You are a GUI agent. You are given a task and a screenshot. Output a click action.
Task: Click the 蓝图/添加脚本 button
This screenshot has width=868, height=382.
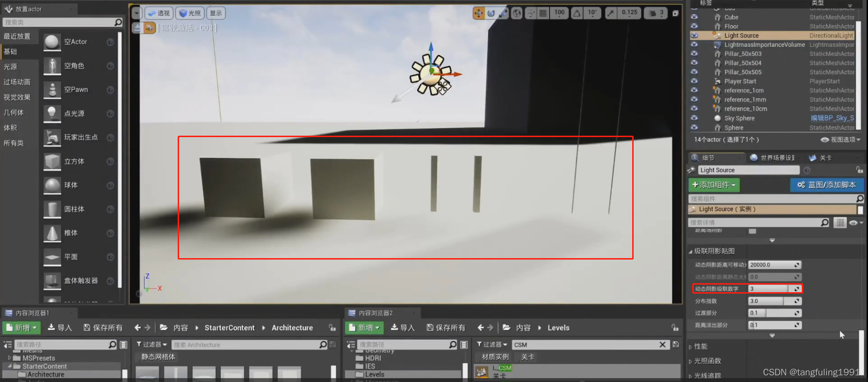coord(827,185)
